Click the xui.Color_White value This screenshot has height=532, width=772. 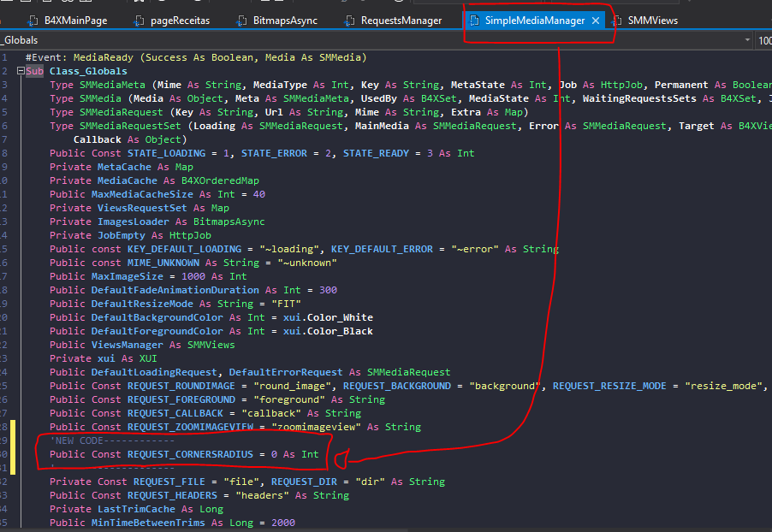tap(328, 317)
